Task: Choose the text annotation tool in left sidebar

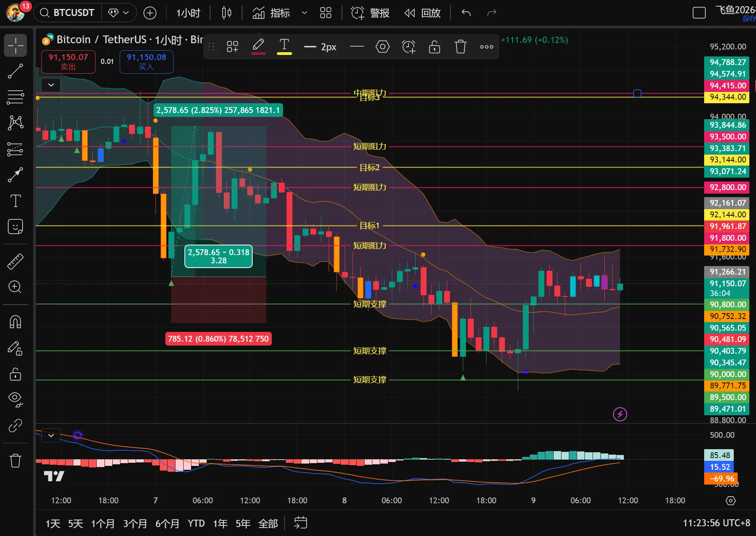Action: pos(15,201)
